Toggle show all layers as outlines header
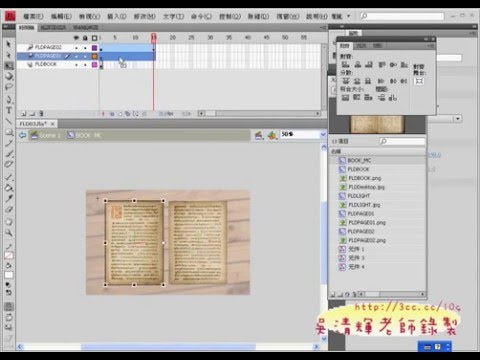Screen dimensions: 480x360 pos(94,38)
